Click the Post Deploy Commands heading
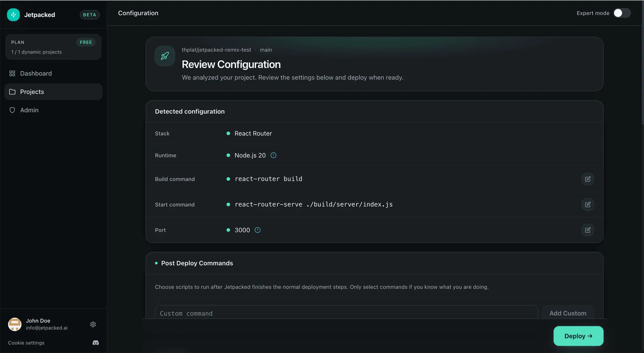The width and height of the screenshot is (644, 353). tap(197, 263)
